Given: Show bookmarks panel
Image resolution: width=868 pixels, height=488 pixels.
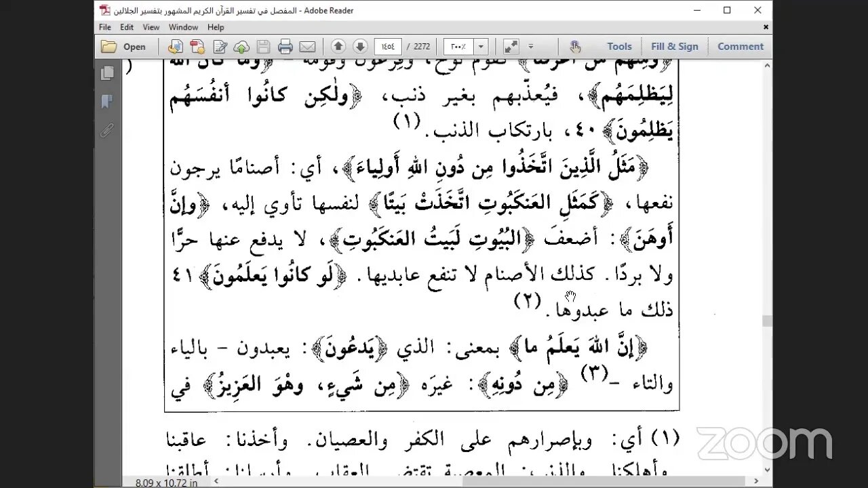Looking at the screenshot, I should tap(106, 102).
